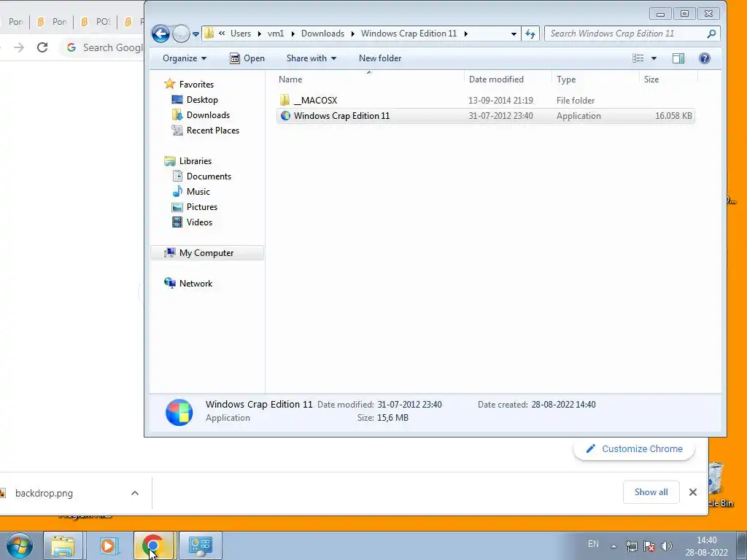
Task: Select My Computer in navigation pane
Action: click(206, 253)
